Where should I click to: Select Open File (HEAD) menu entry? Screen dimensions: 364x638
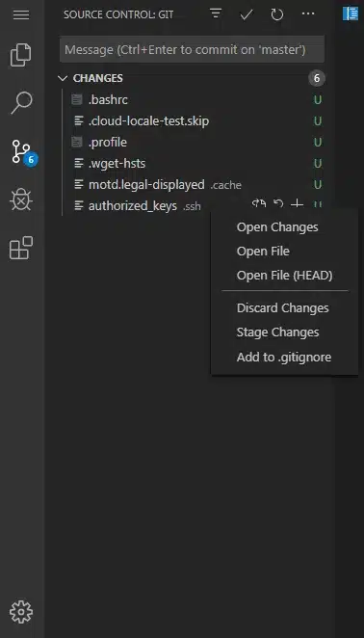pyautogui.click(x=285, y=276)
